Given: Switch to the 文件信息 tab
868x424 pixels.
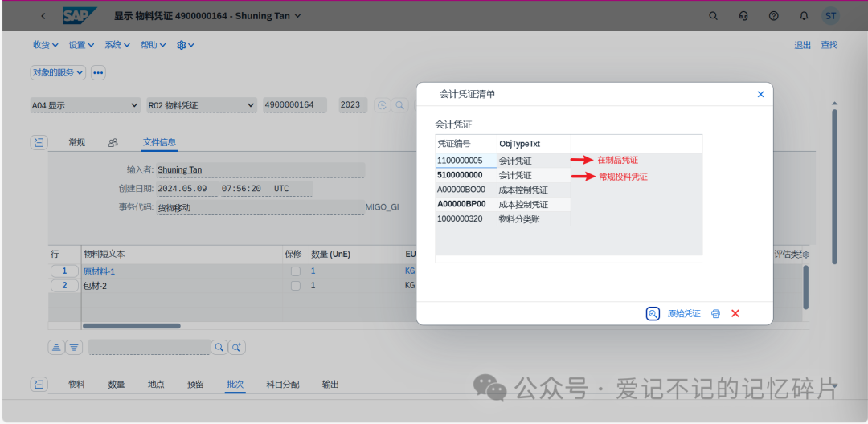Looking at the screenshot, I should [159, 143].
